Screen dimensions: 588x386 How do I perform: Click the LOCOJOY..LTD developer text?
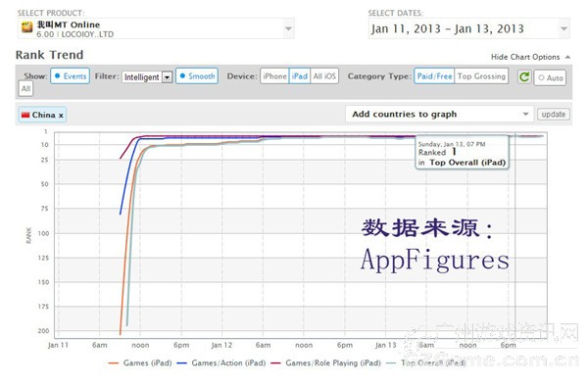coord(87,34)
